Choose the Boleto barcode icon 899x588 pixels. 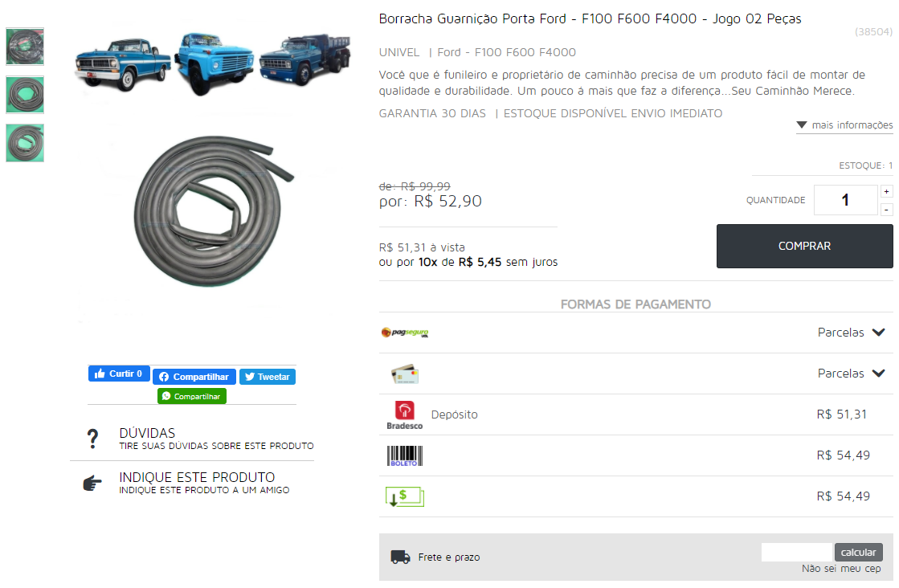coord(405,456)
